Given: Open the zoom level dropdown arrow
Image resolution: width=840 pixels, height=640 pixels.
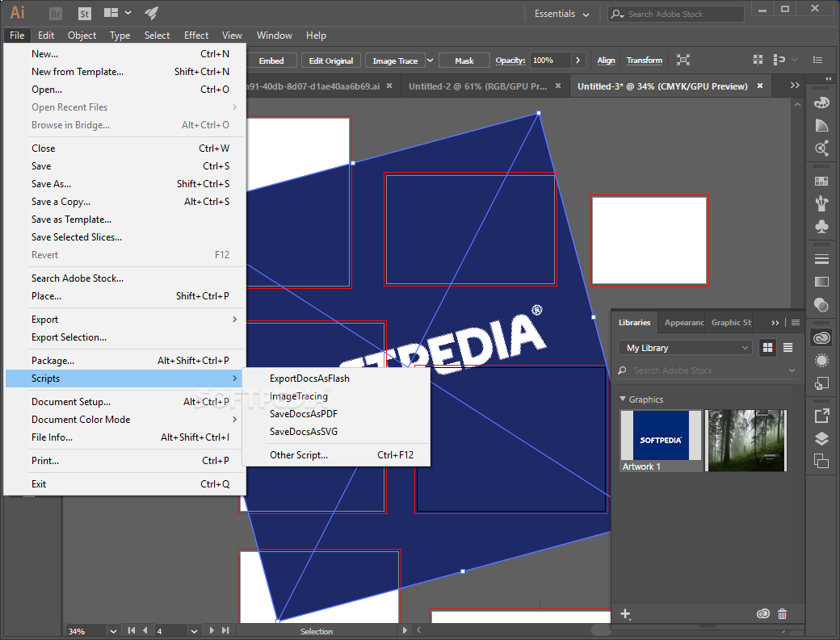Looking at the screenshot, I should (113, 631).
